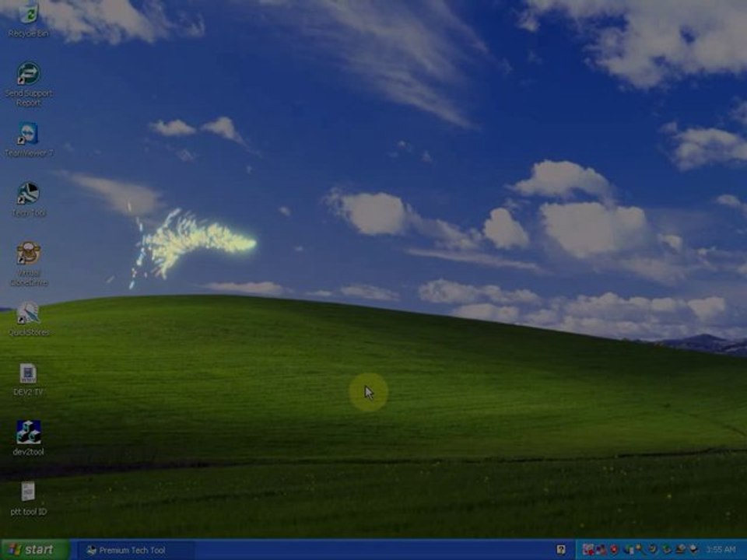The height and width of the screenshot is (560, 747).
Task: Click the red shield security tray icon
Action: pyautogui.click(x=614, y=550)
